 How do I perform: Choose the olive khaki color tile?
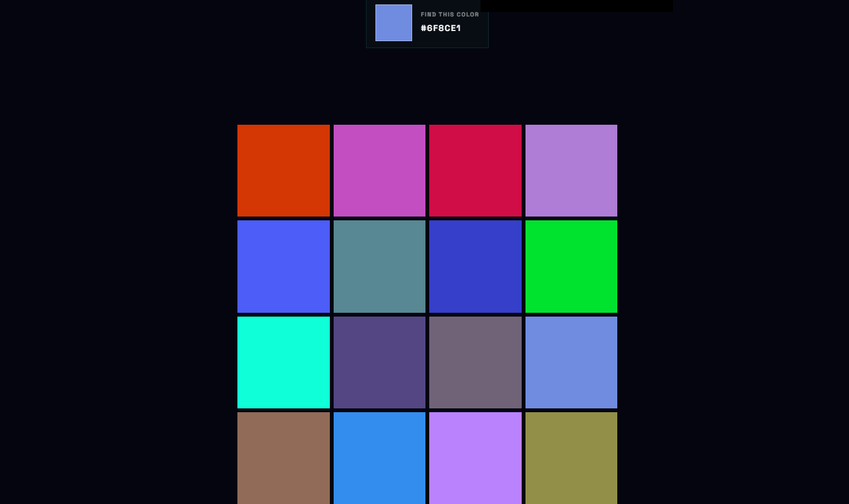pyautogui.click(x=571, y=458)
